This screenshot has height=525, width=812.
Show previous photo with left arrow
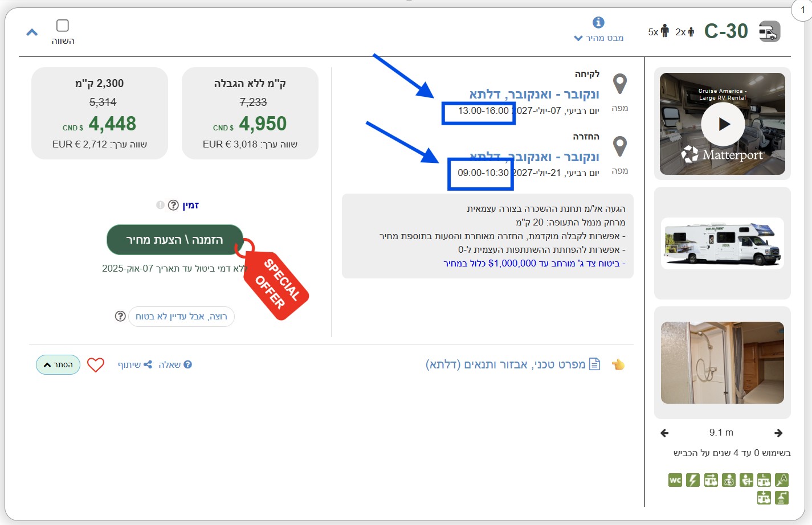pos(664,433)
